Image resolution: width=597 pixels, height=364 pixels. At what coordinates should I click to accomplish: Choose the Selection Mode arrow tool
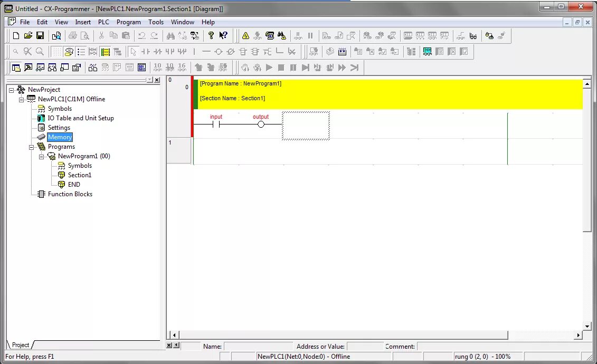coord(133,52)
